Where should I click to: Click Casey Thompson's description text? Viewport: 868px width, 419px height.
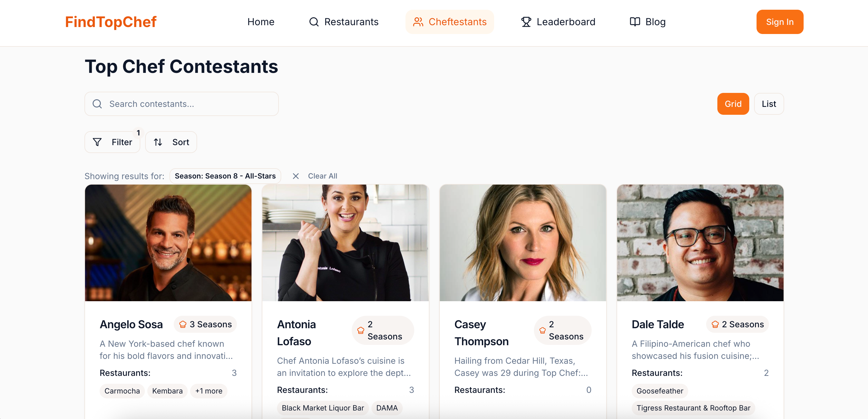[521, 366]
